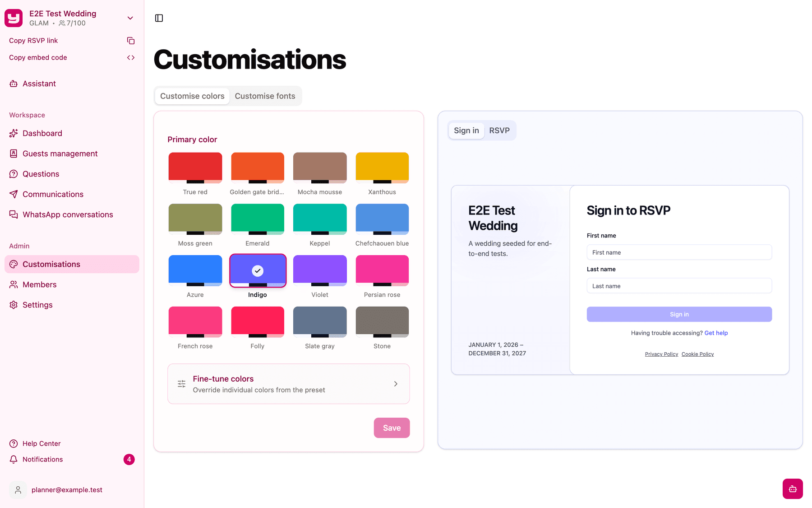Open the Cookie Policy link
Screen dimensions: 812x508
(697, 354)
